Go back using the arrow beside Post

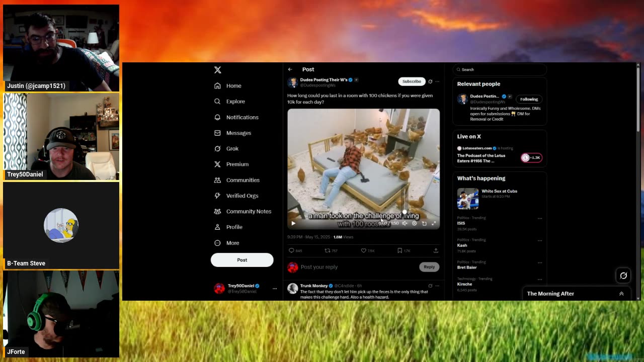coord(290,69)
